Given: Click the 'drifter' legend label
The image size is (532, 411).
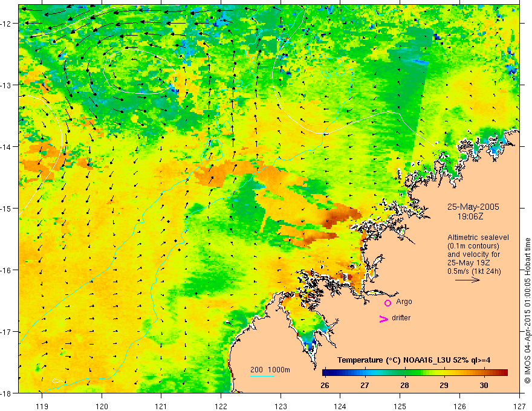Looking at the screenshot, I should point(401,318).
